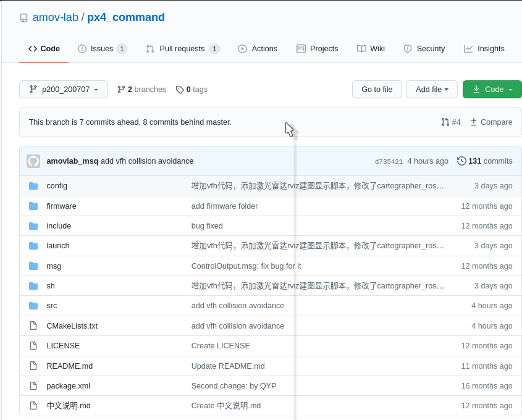View the 0 tags link
Viewport: 522px width, 420px height.
click(192, 89)
